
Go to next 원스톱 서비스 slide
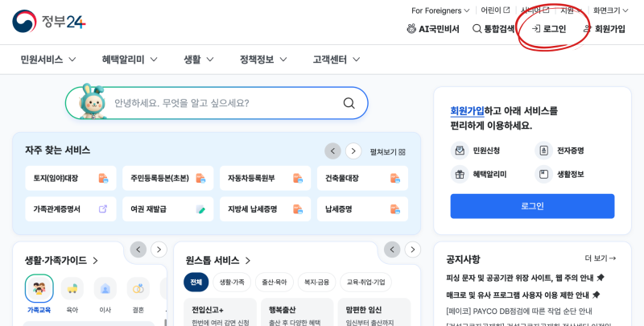(x=413, y=250)
